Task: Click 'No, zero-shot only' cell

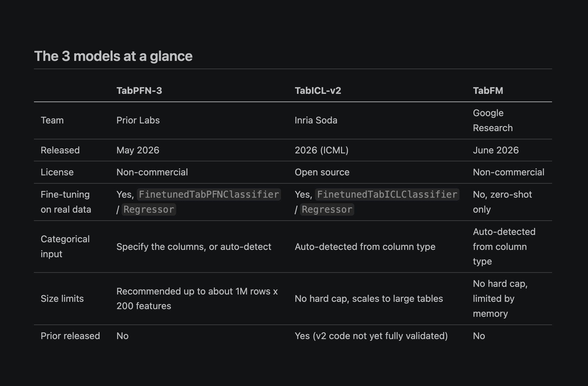Action: (502, 202)
